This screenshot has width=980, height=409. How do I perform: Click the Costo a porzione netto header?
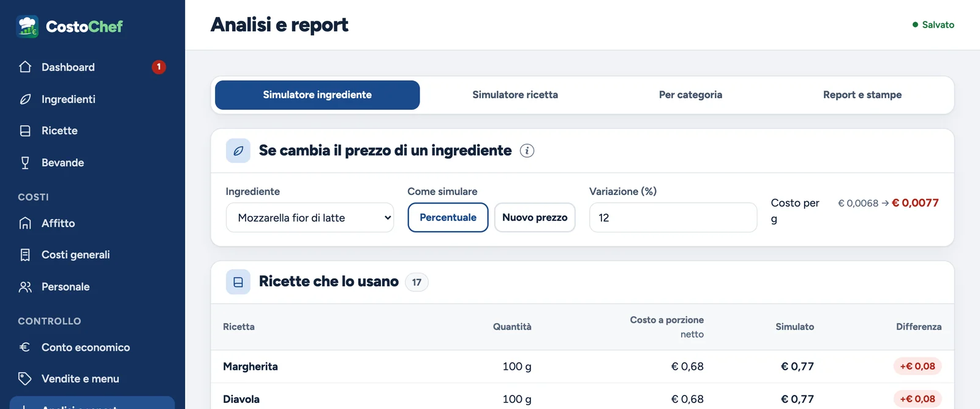667,327
